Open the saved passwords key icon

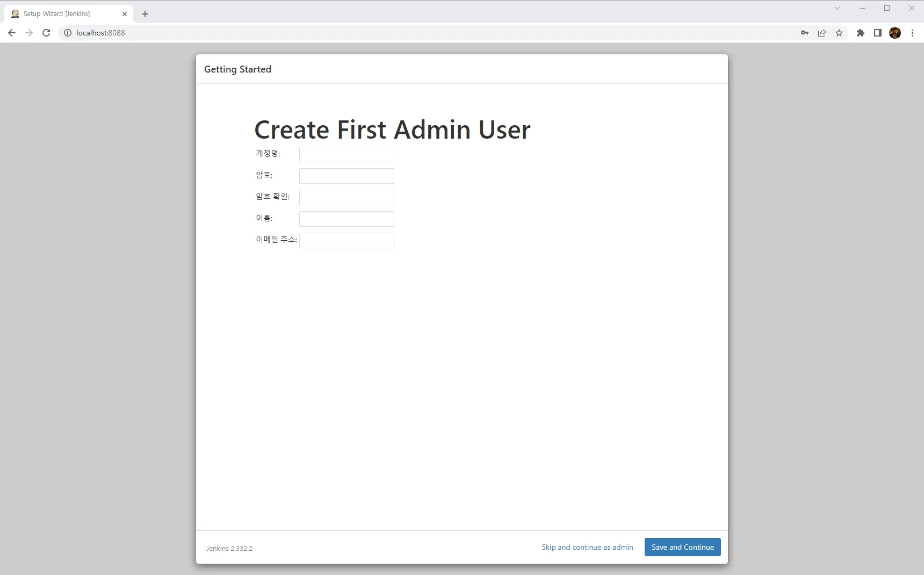(x=805, y=33)
